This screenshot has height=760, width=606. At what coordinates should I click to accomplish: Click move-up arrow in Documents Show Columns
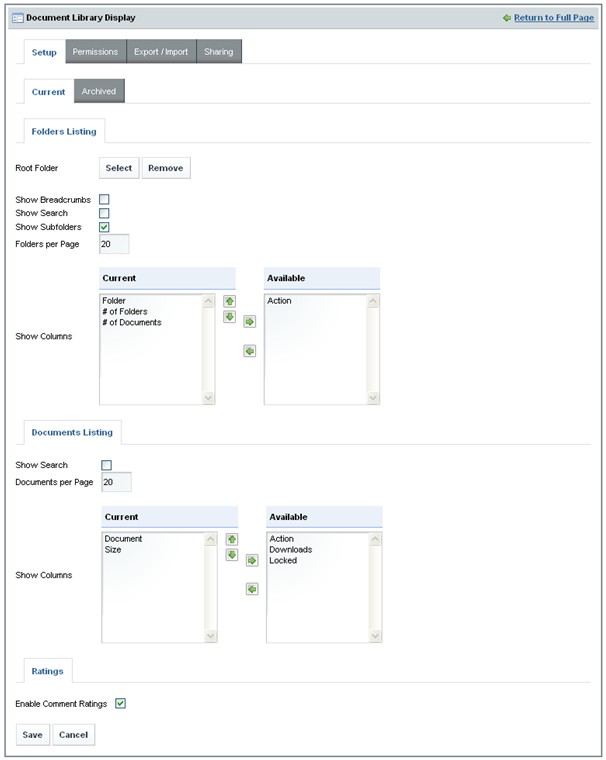[232, 539]
